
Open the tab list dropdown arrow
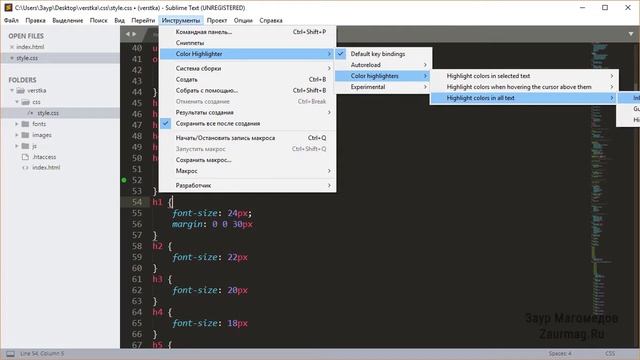click(631, 34)
